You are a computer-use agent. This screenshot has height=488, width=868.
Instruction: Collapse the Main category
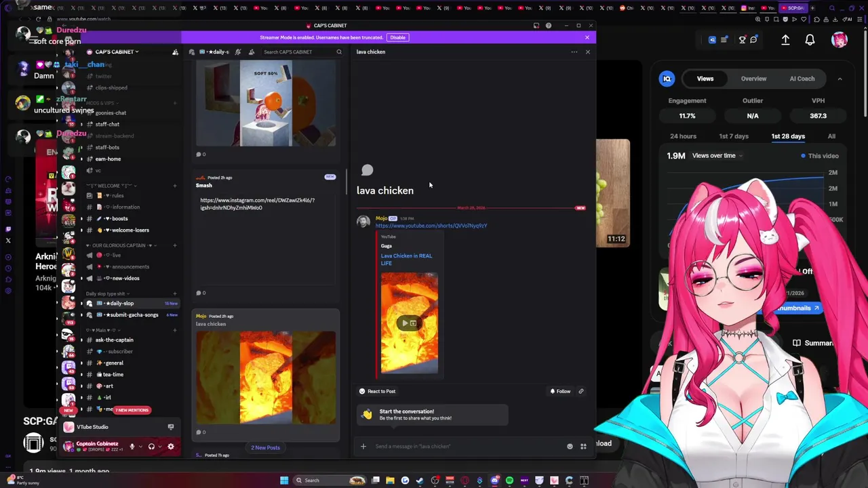pos(102,330)
